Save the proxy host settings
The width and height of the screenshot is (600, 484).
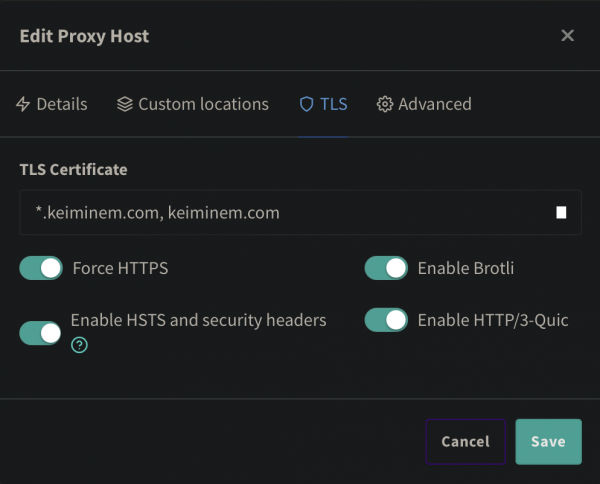(548, 441)
